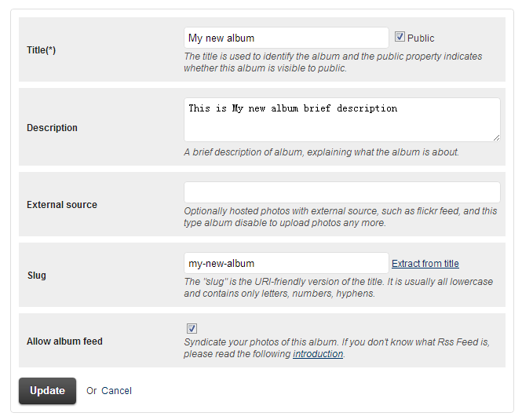Click the Update button
The image size is (522, 420).
(x=47, y=391)
